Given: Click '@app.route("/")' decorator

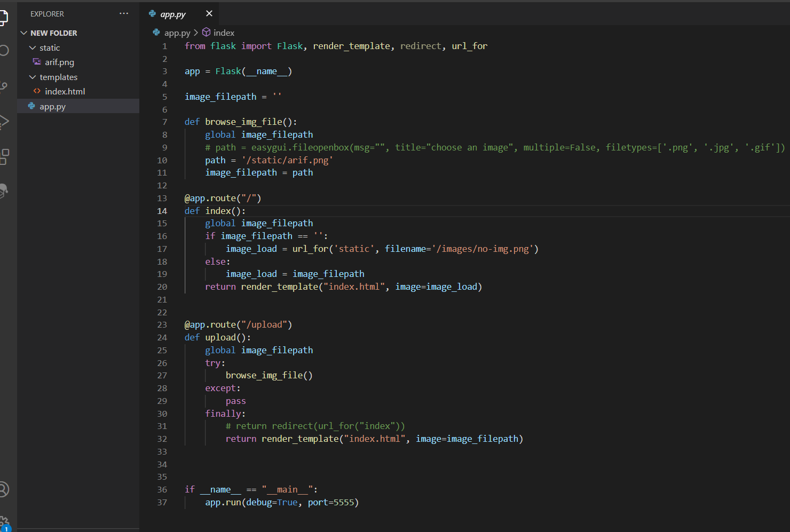Looking at the screenshot, I should (223, 198).
